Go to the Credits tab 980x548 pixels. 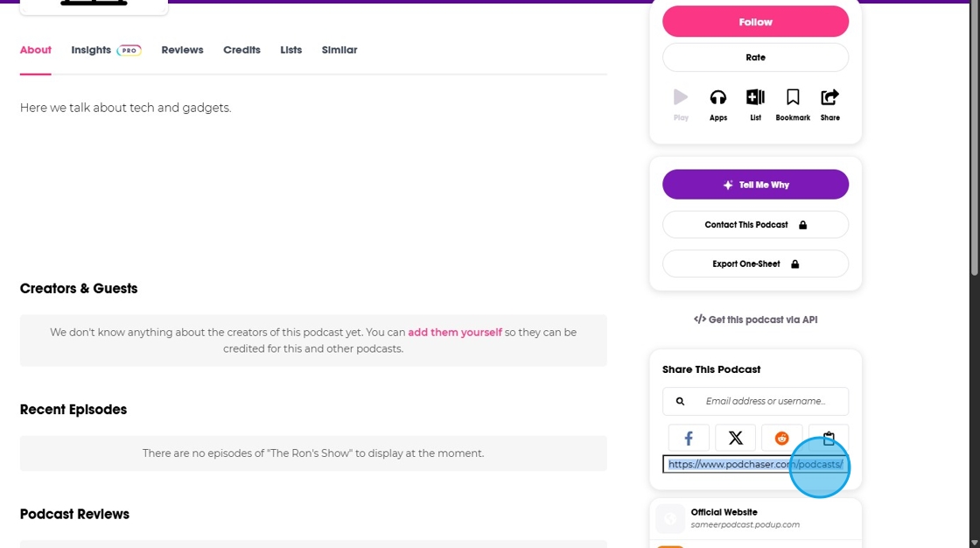point(241,50)
